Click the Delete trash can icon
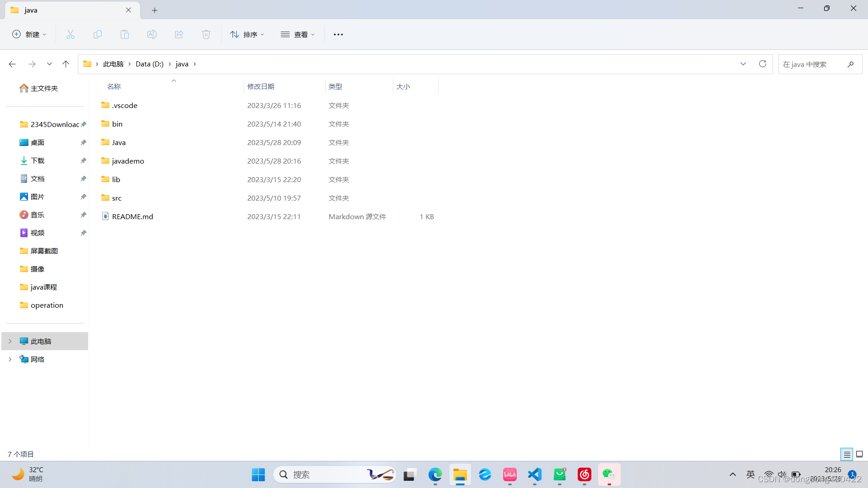 (x=206, y=34)
